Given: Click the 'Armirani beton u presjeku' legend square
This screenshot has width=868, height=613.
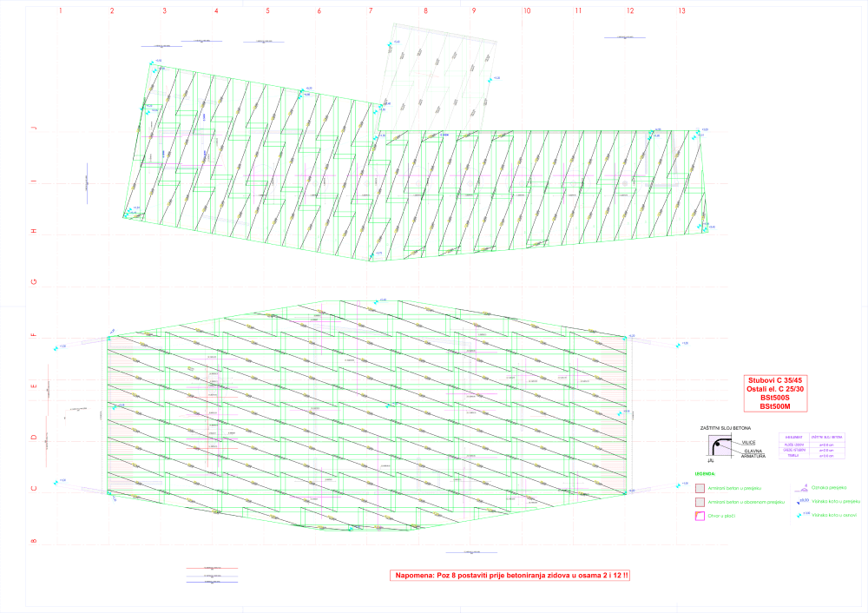Looking at the screenshot, I should pos(700,488).
